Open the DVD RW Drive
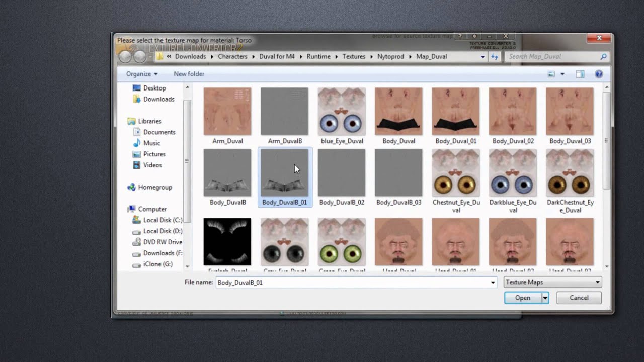 157,242
